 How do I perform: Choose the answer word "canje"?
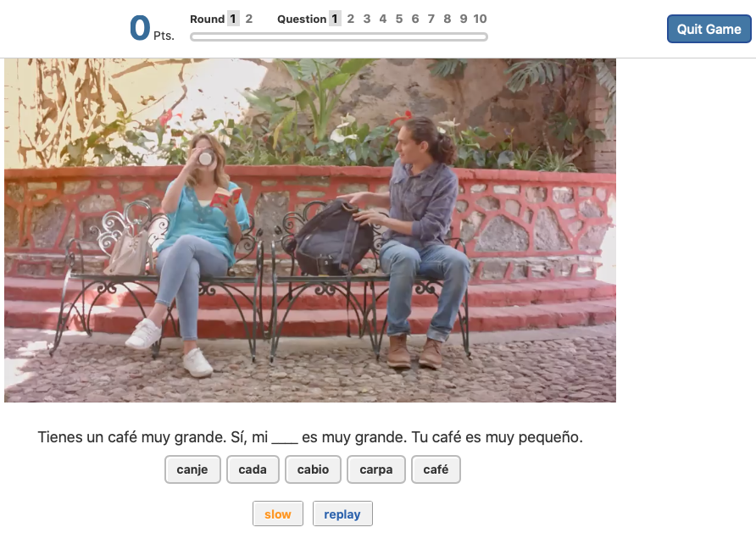click(x=192, y=469)
